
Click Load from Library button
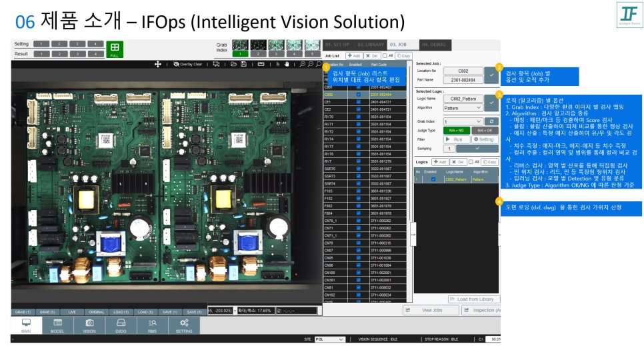[473, 299]
